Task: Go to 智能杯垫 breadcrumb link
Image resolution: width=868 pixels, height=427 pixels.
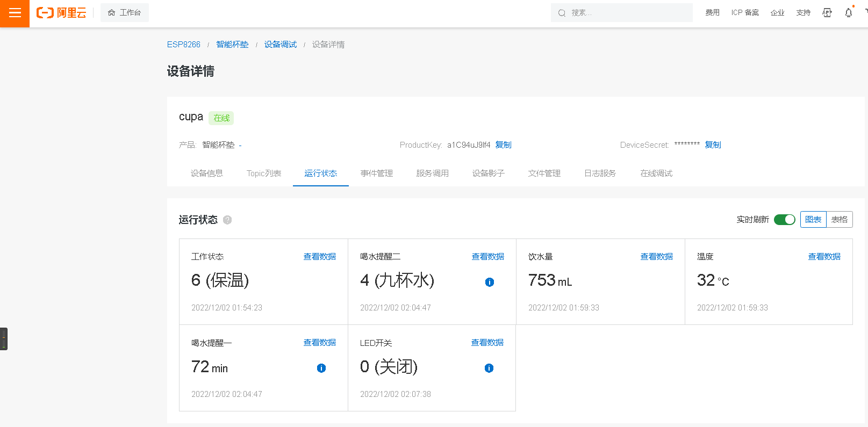Action: point(232,45)
